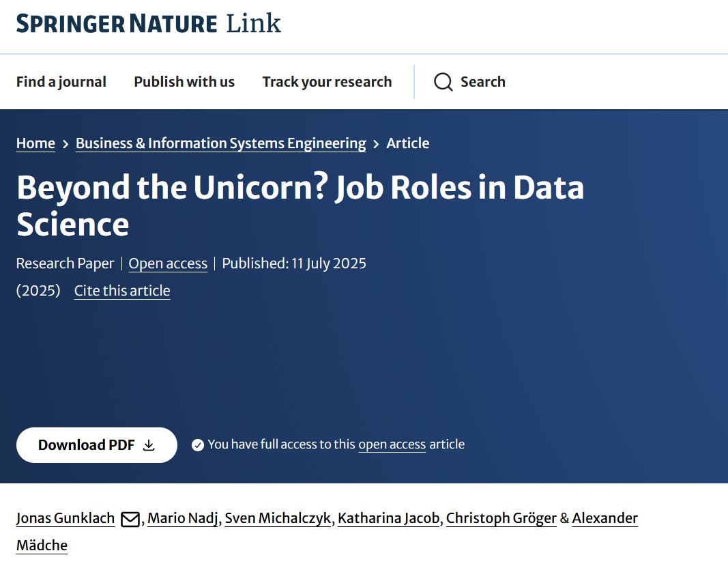Screen dimensions: 728x568
Task: Open author Mario Nadj's details
Action: [x=184, y=519]
